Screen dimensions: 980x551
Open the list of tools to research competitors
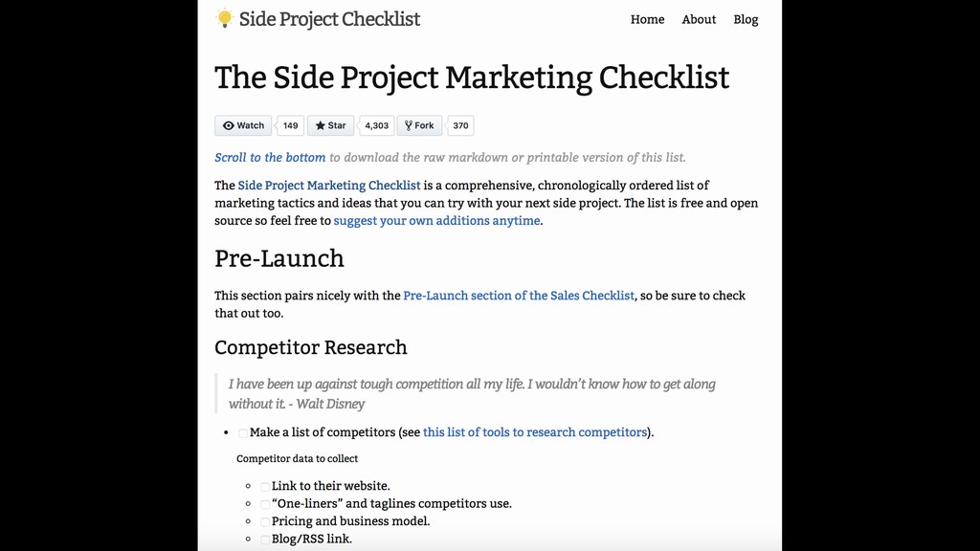click(535, 432)
